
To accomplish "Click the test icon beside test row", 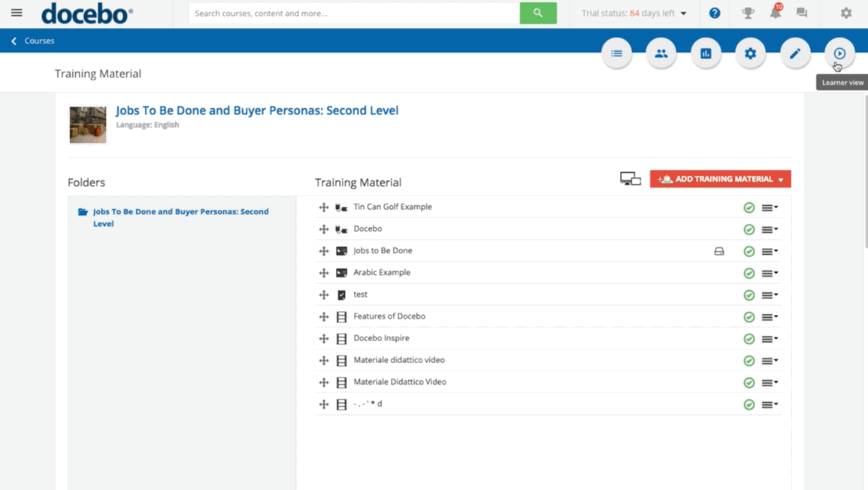I will [341, 295].
